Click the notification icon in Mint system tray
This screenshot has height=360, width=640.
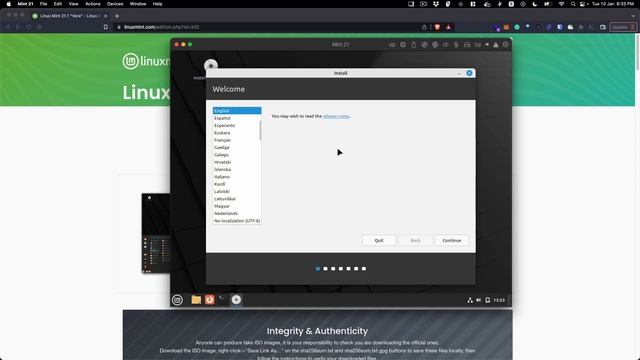coord(487,300)
